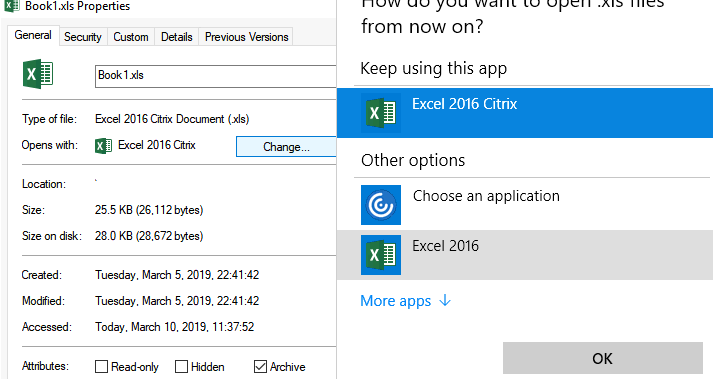This screenshot has width=713, height=386.
Task: Switch to the General tab
Action: pyautogui.click(x=33, y=35)
